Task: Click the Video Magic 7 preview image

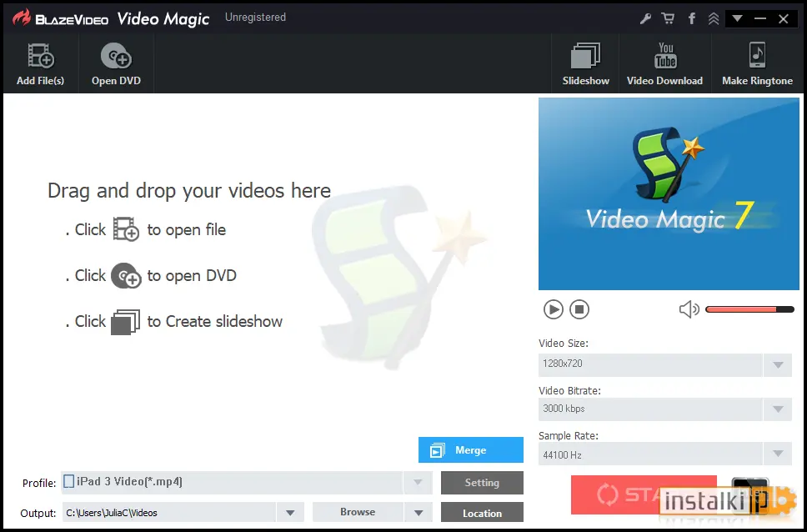Action: point(669,194)
